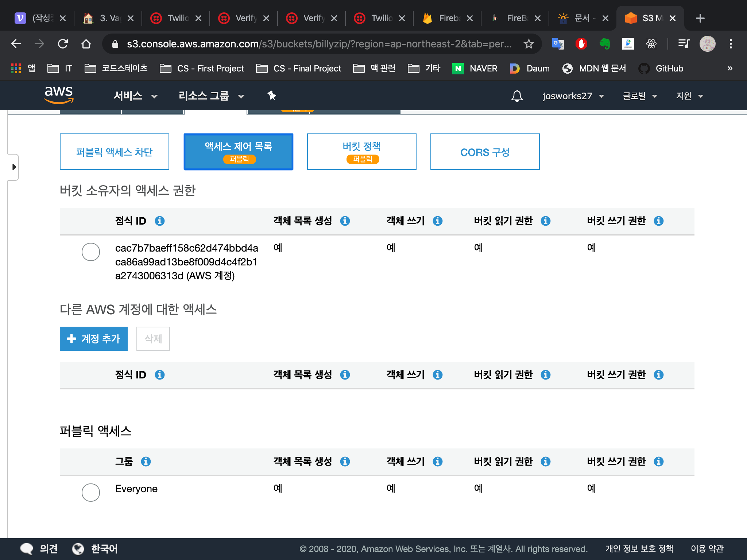Image resolution: width=747 pixels, height=560 pixels.
Task: Select the bucket owner canonical ID radio button
Action: (x=91, y=252)
